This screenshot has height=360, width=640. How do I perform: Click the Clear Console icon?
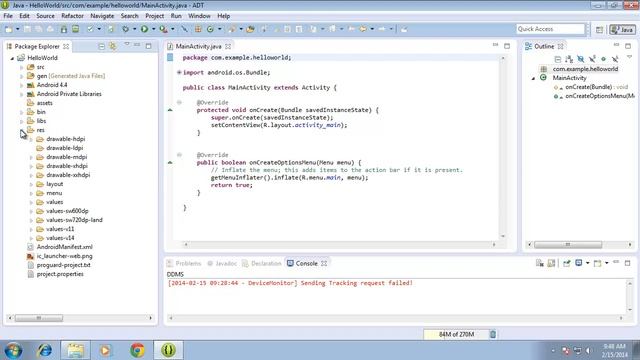pyautogui.click(x=540, y=263)
